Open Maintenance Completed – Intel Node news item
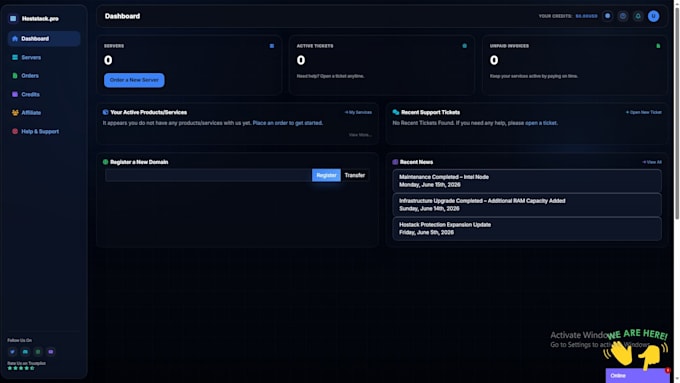 tap(527, 181)
